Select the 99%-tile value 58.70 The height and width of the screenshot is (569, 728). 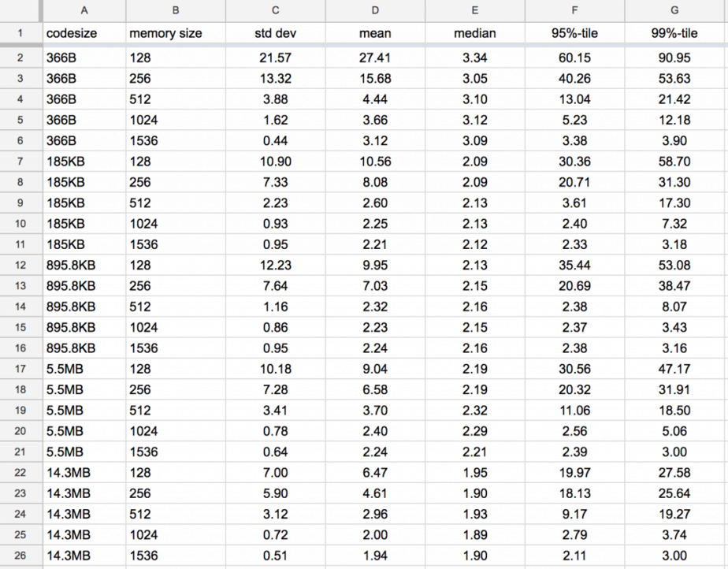[x=675, y=162]
